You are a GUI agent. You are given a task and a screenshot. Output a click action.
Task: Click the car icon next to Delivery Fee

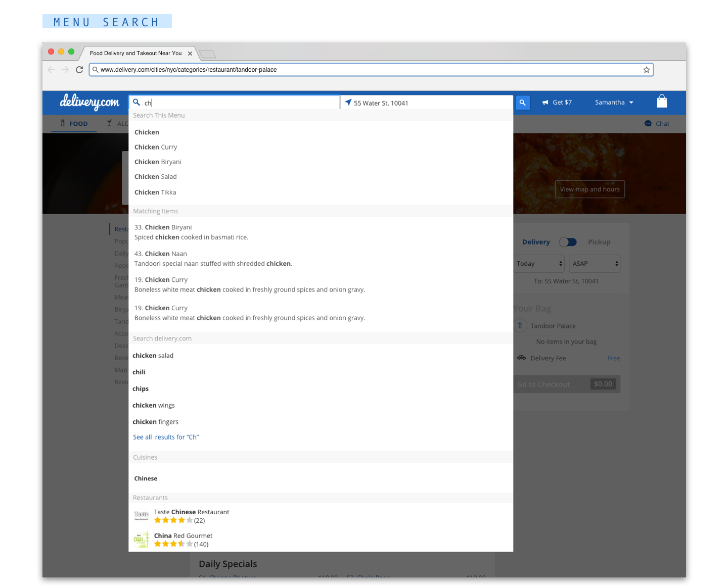point(522,358)
